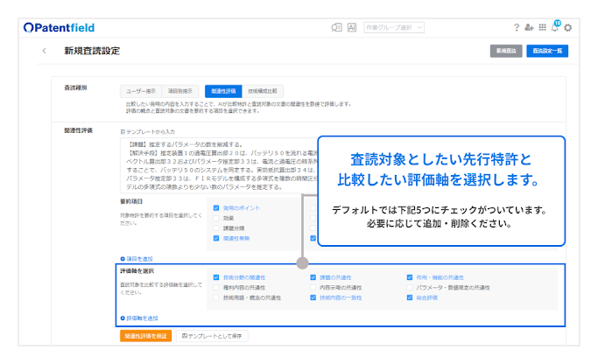Expand 項目を追加 option
598x364 pixels.
tap(137, 259)
